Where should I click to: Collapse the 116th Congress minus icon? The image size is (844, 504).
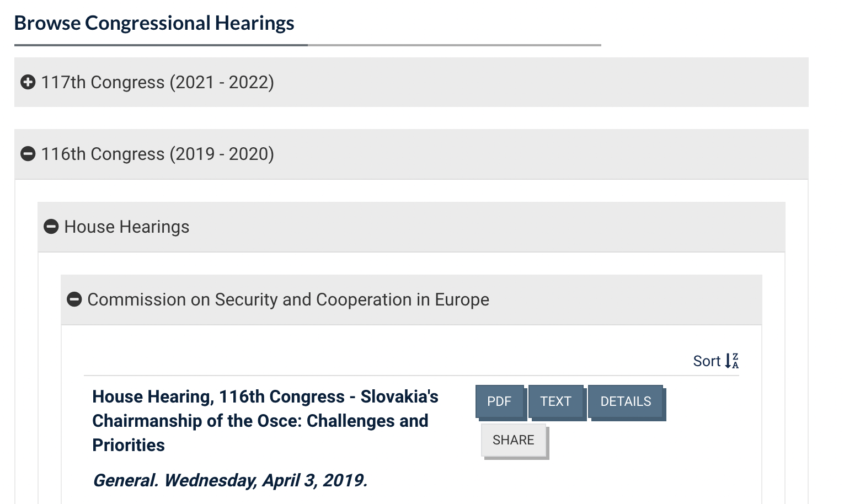[28, 154]
